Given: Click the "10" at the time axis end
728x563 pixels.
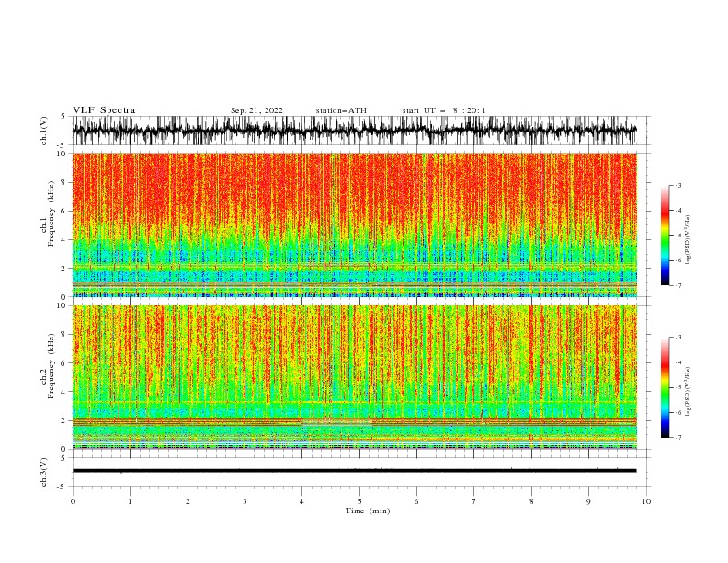Looking at the screenshot, I should point(646,501).
